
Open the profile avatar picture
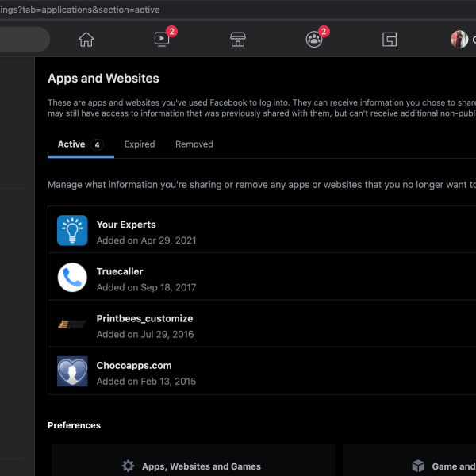point(459,40)
